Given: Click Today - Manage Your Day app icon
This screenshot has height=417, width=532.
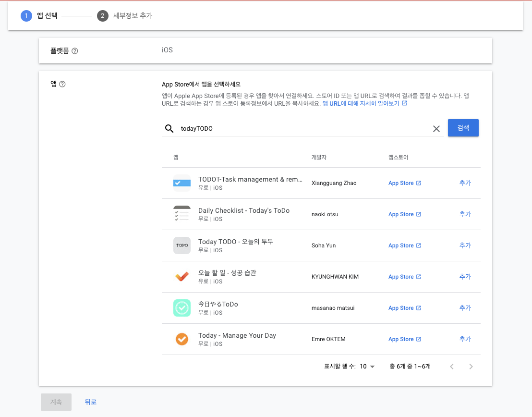Looking at the screenshot, I should point(182,339).
